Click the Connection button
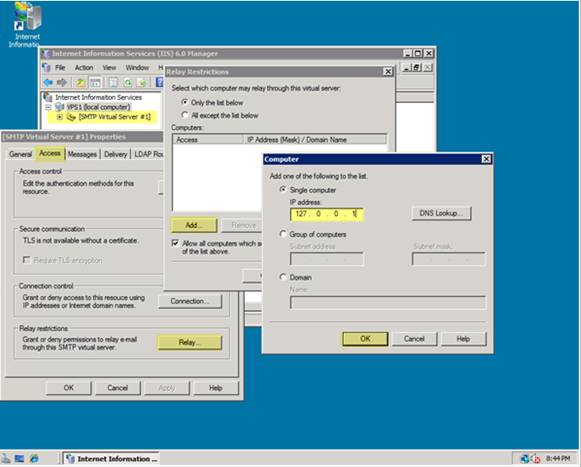 coord(190,301)
